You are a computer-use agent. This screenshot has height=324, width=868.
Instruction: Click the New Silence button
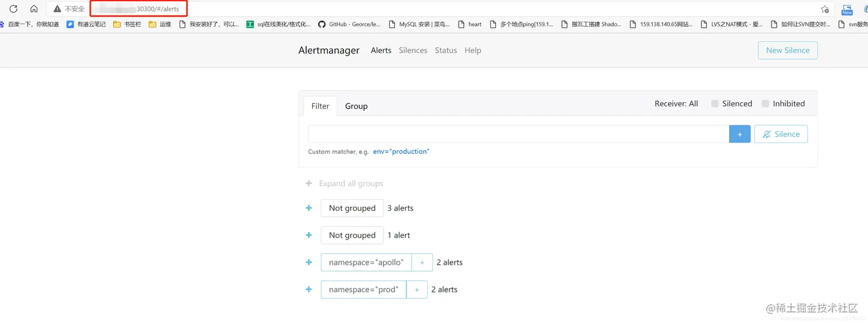pos(788,51)
